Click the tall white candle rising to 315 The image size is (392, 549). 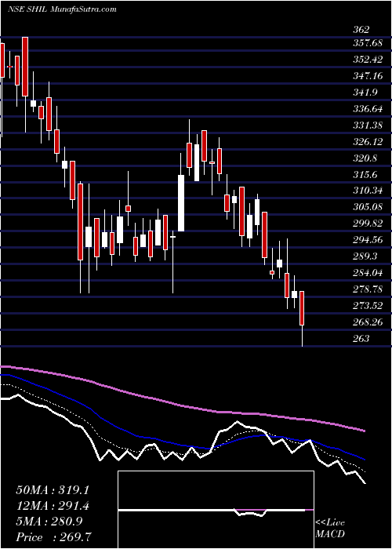tap(181, 203)
